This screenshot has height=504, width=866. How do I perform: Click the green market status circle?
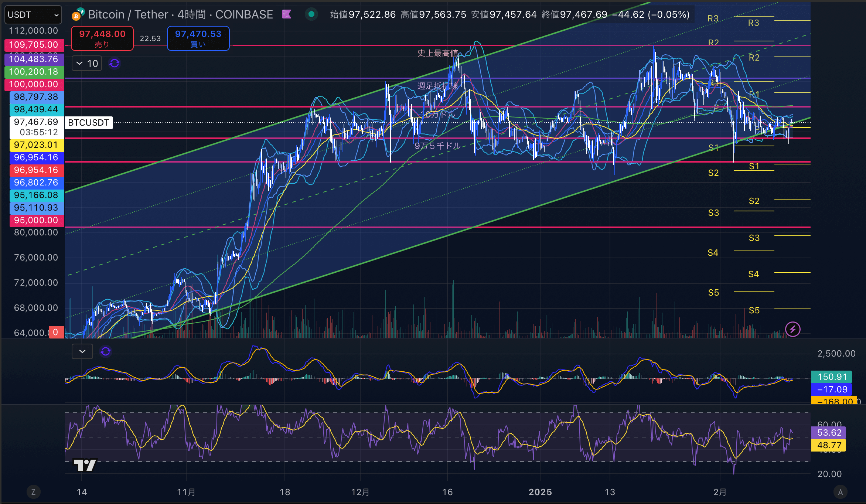coord(311,14)
